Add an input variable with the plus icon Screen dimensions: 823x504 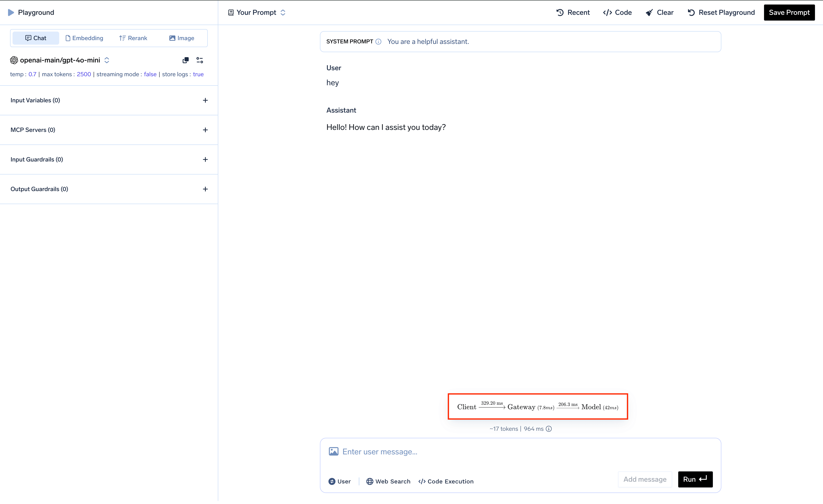pos(205,100)
